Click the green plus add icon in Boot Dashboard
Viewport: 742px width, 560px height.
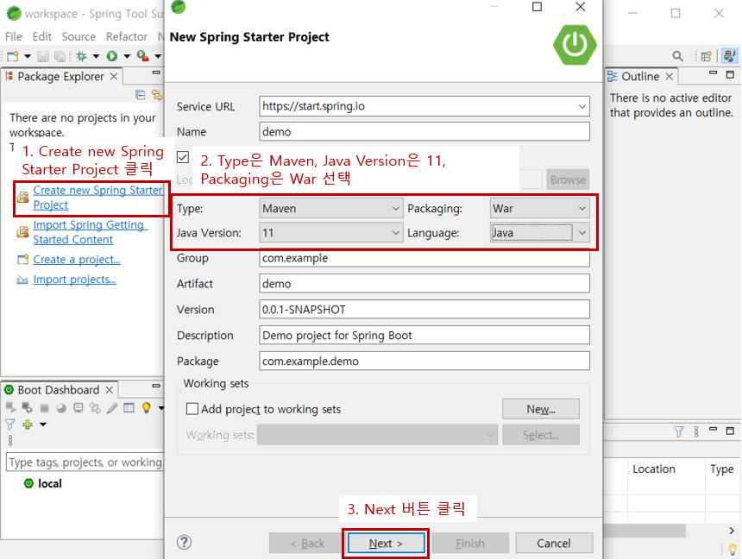pyautogui.click(x=28, y=425)
